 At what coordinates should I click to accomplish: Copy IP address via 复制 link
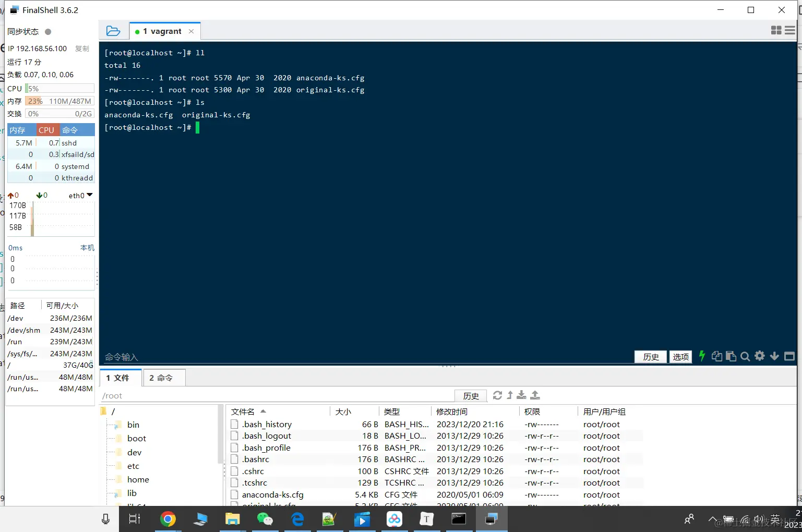click(x=82, y=49)
